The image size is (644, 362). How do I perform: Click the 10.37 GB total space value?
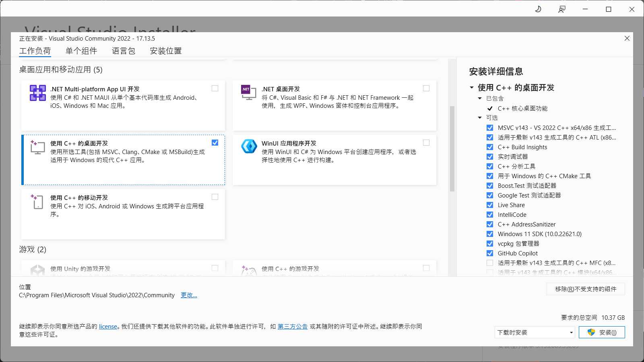coord(613,318)
